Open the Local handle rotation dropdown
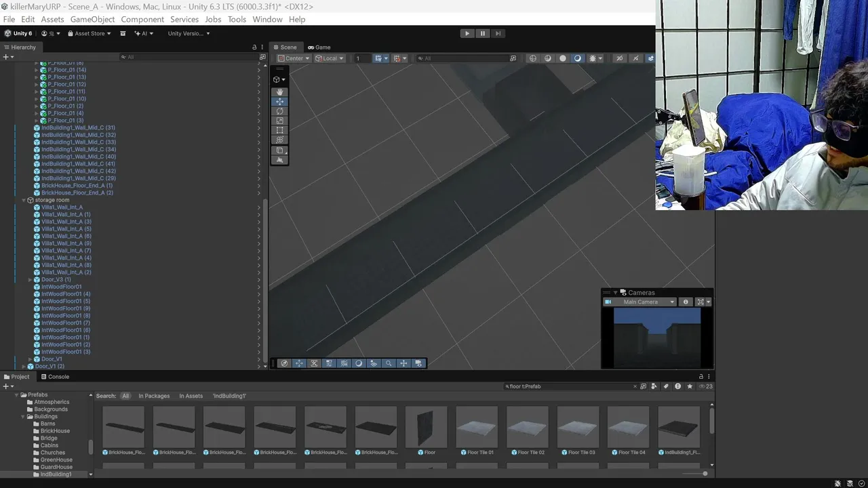Viewport: 868px width, 488px height. click(x=330, y=58)
